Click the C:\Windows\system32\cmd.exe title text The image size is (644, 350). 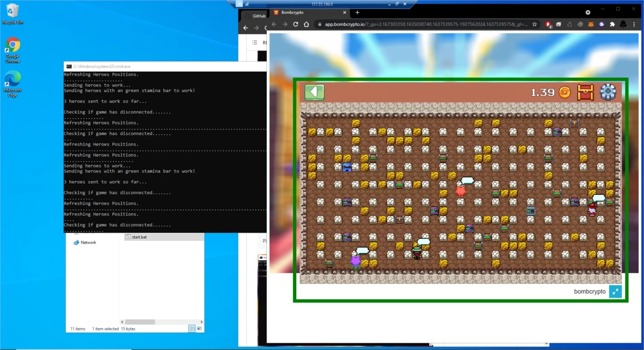pos(102,66)
